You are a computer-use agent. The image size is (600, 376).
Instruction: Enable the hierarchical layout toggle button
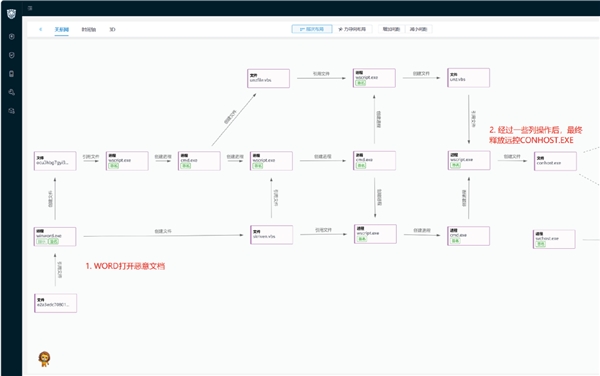(312, 29)
